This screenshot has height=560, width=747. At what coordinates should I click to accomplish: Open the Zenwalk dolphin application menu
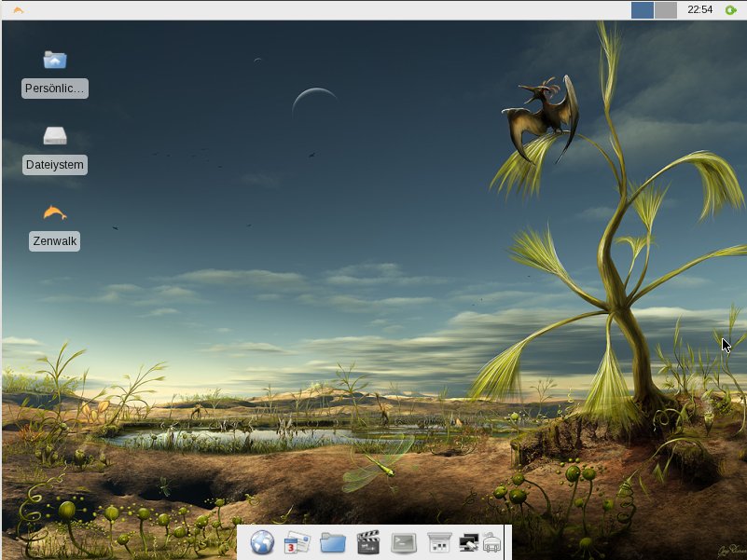point(18,10)
